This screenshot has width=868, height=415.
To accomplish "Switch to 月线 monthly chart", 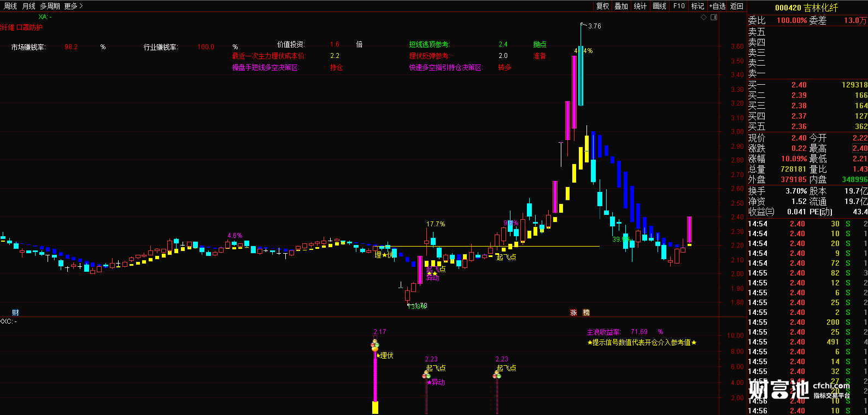I will (29, 6).
